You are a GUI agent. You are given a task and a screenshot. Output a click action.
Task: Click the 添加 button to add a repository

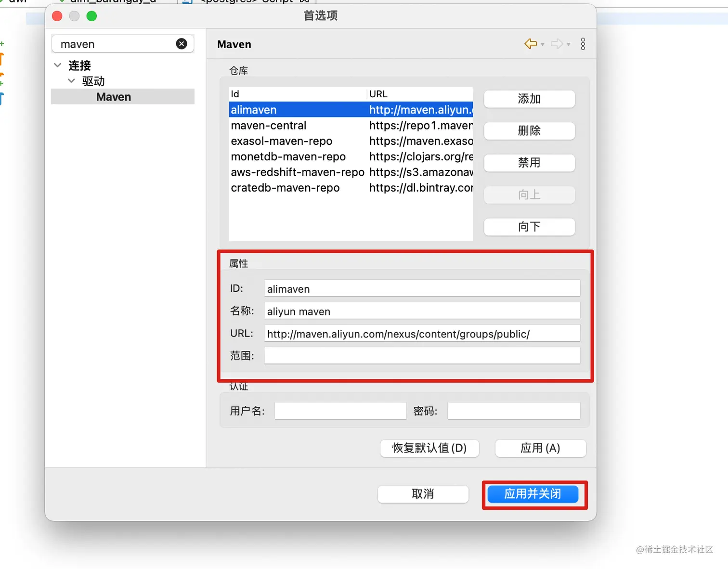tap(529, 99)
